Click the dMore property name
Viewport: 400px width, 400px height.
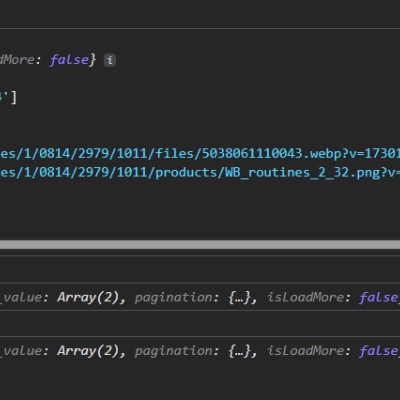coord(17,60)
